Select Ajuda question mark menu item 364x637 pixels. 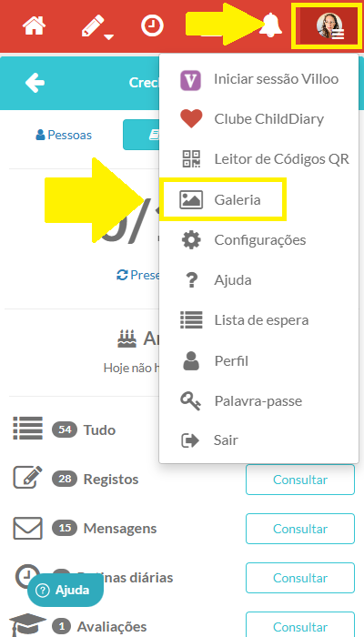[258, 280]
